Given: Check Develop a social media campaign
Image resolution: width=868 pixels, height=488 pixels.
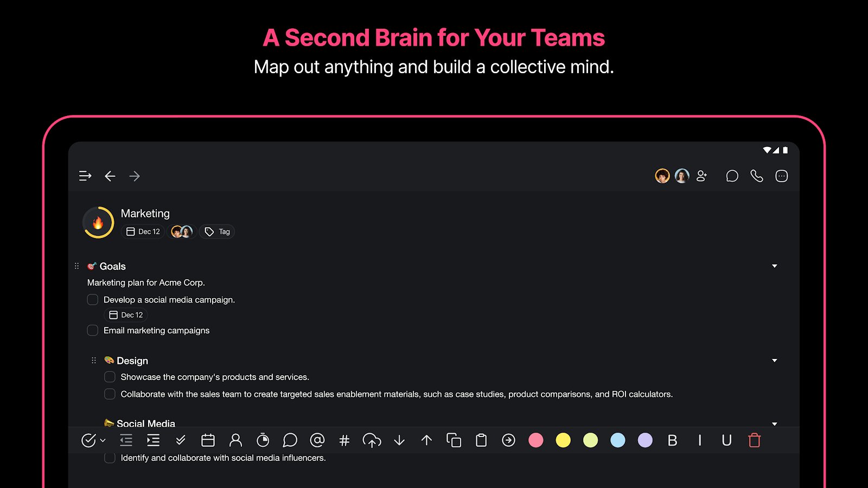Looking at the screenshot, I should tap(93, 300).
